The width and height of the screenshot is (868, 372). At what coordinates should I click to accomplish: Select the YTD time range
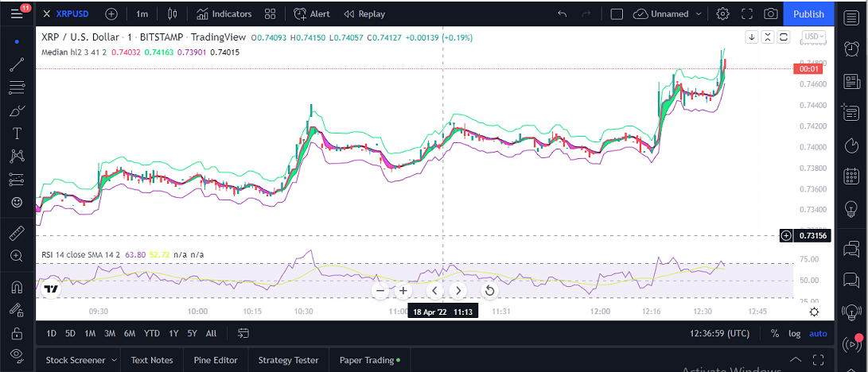pos(152,333)
